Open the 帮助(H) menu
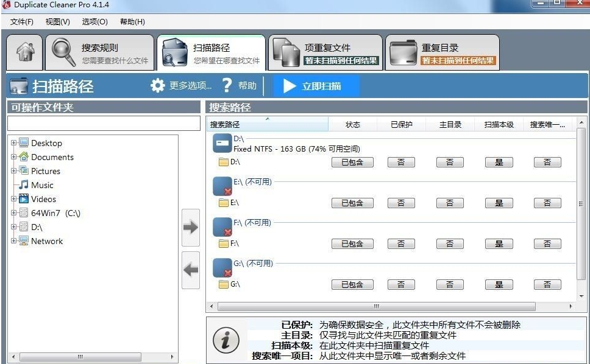This screenshot has height=364, width=590. (132, 22)
